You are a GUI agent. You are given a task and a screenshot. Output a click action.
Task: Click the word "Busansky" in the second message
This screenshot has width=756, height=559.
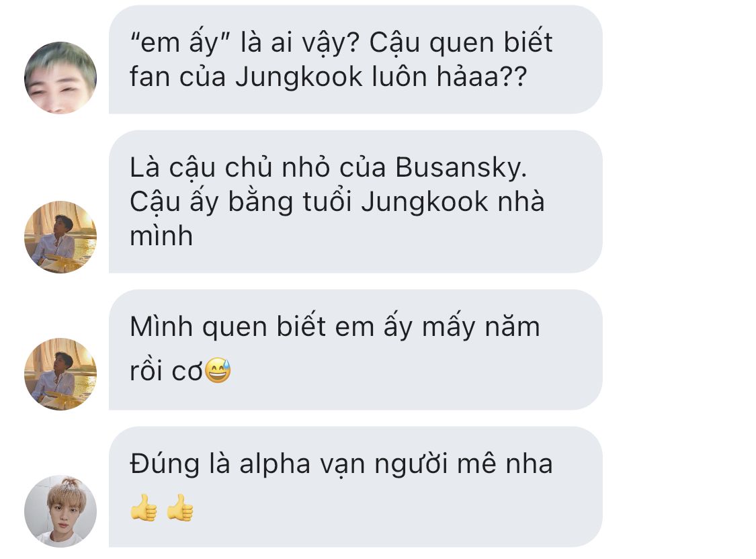[461, 169]
